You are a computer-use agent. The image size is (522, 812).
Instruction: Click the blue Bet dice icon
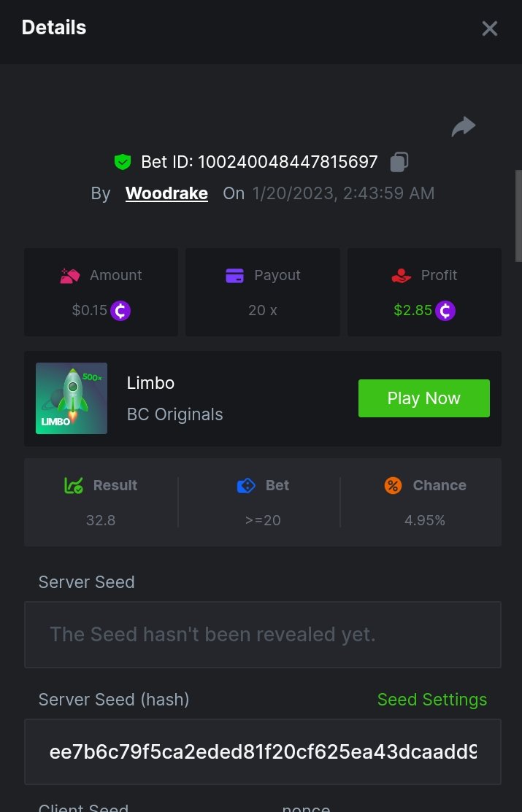pos(246,485)
